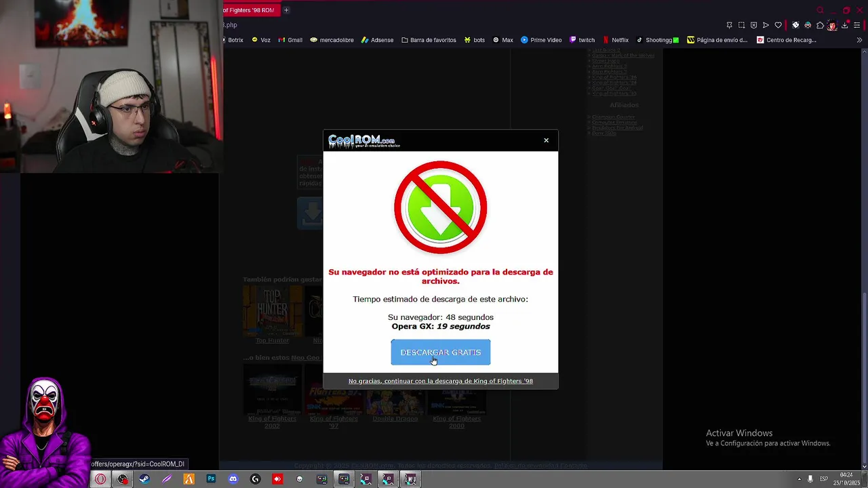The image size is (868, 488).
Task: Open the King of Fighters 2000 link
Action: point(456,422)
